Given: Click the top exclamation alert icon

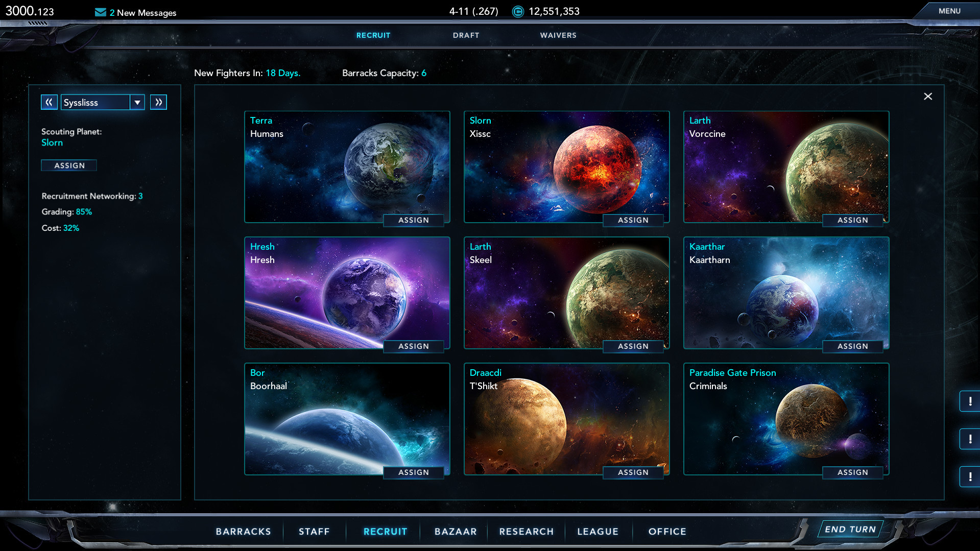Looking at the screenshot, I should tap(970, 401).
